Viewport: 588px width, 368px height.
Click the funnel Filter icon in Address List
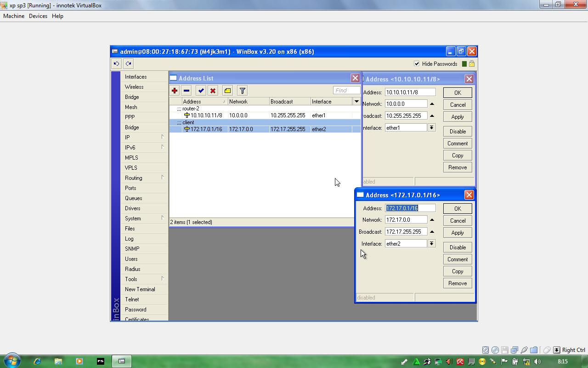click(242, 91)
